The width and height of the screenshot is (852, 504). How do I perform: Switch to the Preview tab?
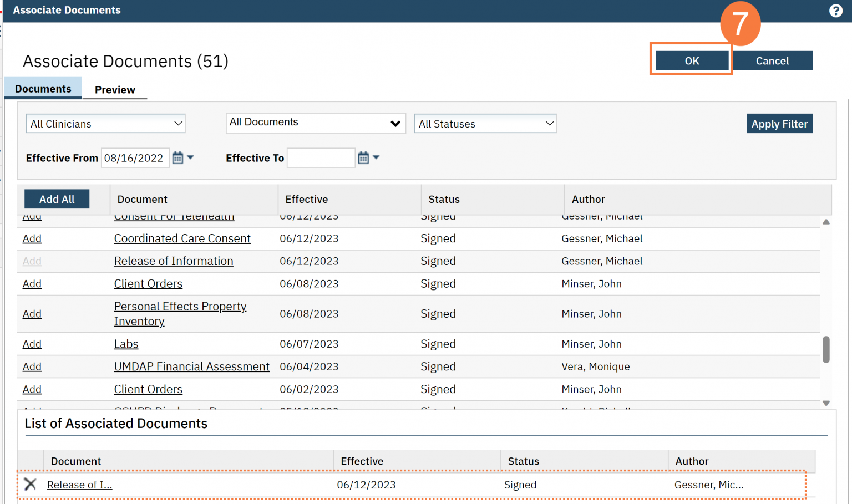point(115,90)
